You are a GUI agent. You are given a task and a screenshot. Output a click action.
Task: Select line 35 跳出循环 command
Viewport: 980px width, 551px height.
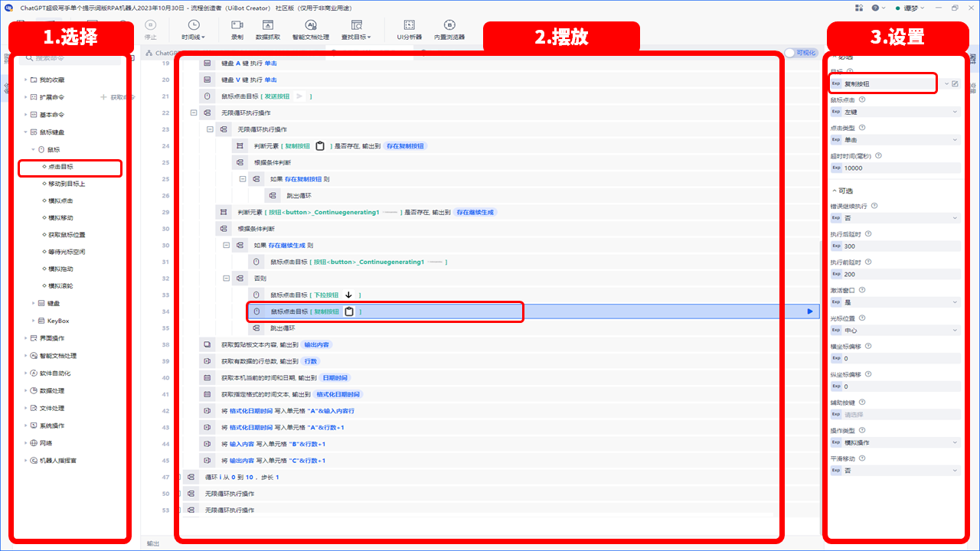[532, 328]
